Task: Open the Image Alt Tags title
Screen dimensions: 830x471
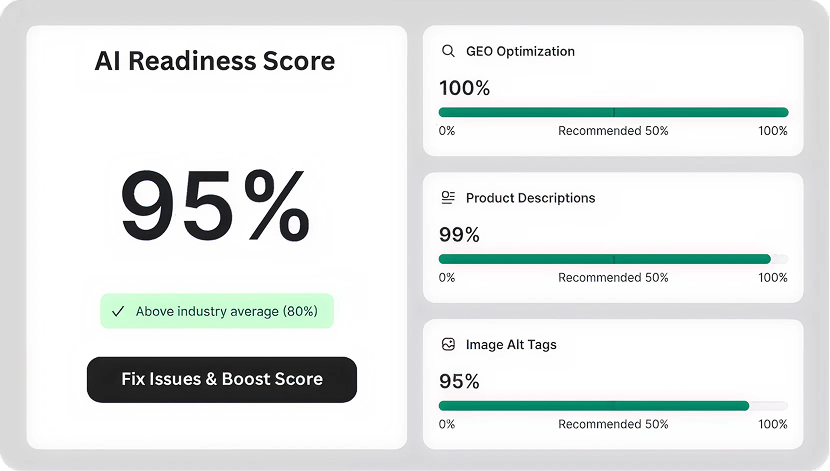Action: (x=511, y=344)
